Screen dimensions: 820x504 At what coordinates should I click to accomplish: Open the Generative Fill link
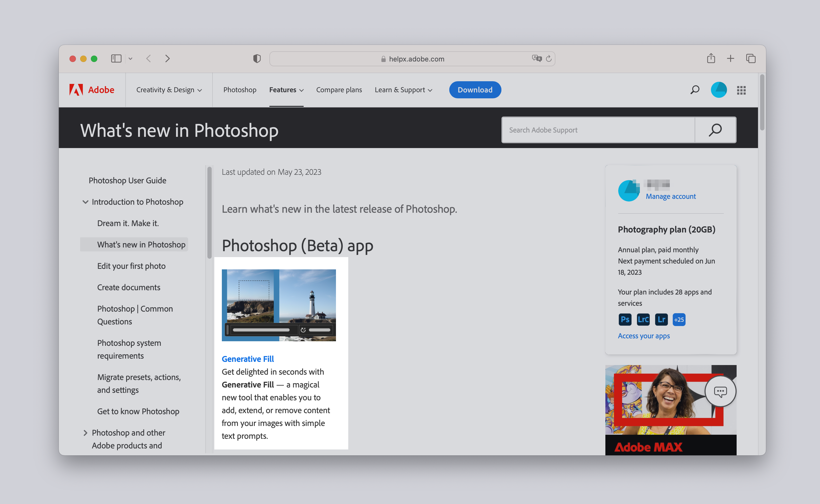248,359
